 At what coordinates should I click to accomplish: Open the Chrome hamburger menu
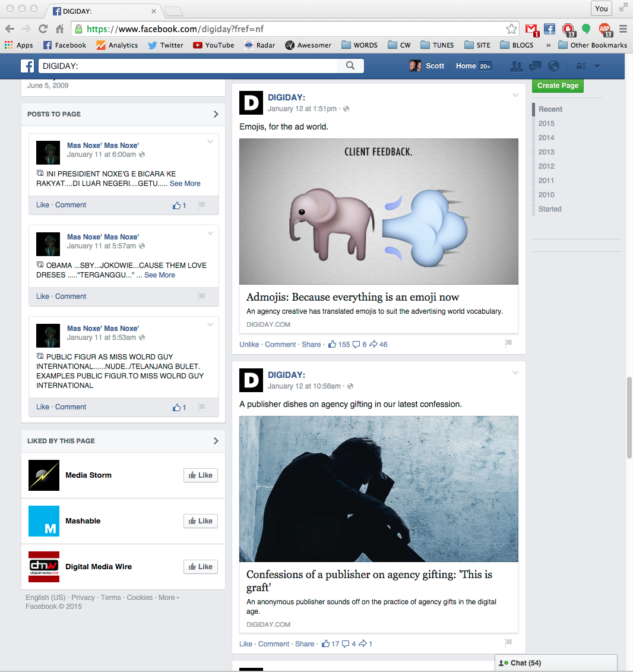tap(623, 29)
